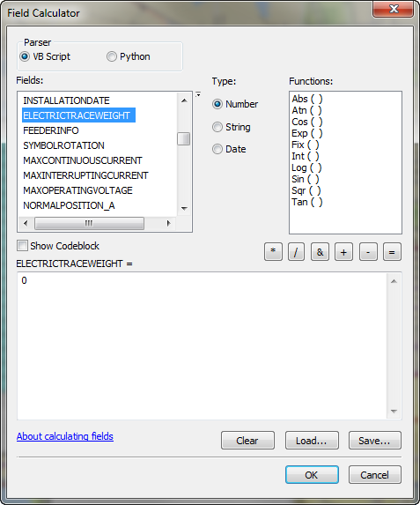Select the FEEDERINFO field in the list

click(51, 130)
